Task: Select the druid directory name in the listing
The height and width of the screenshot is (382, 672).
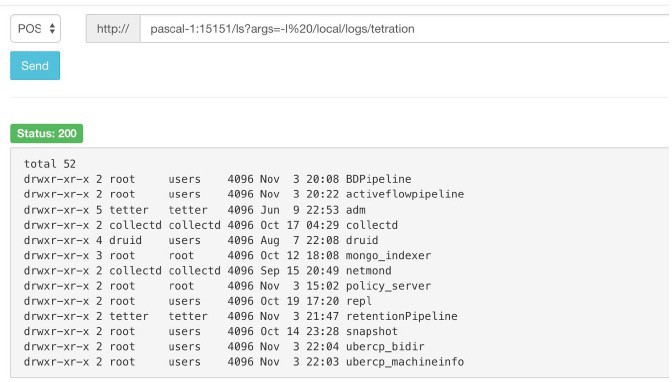Action: [362, 240]
